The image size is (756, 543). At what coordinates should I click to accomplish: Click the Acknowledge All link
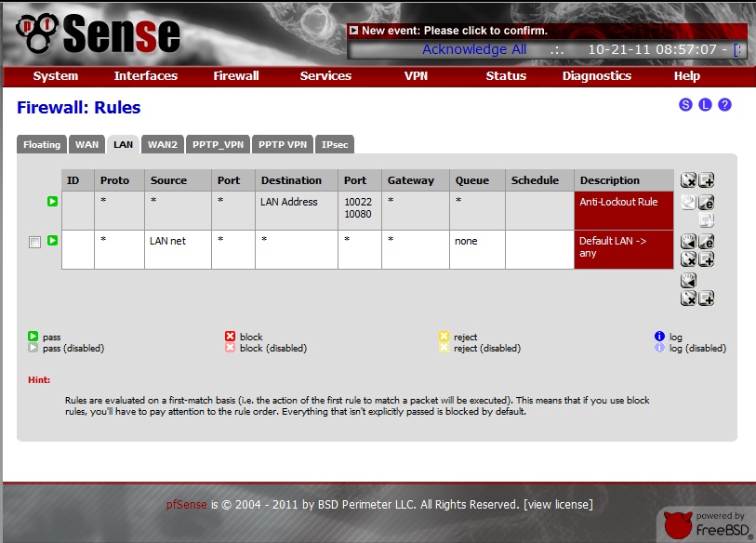point(474,49)
